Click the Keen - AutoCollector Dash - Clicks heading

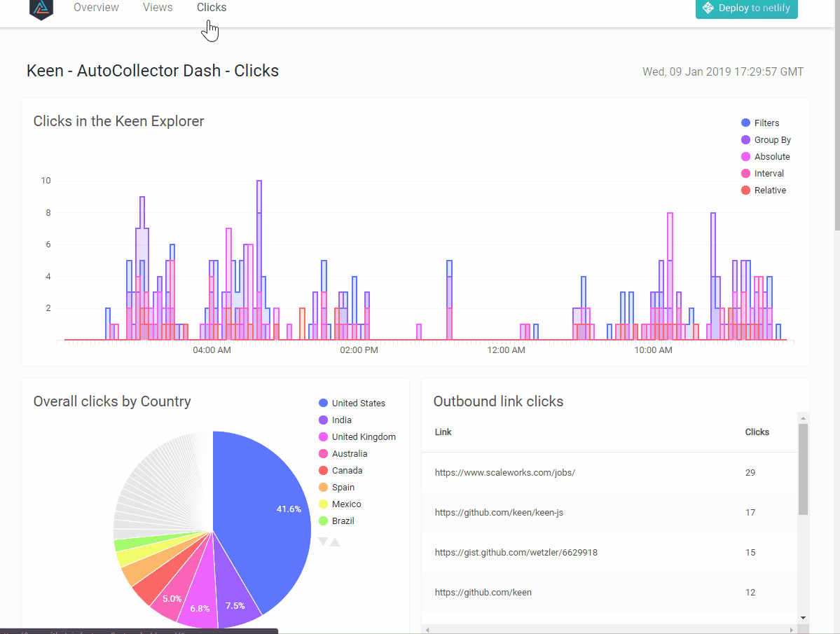pos(153,71)
